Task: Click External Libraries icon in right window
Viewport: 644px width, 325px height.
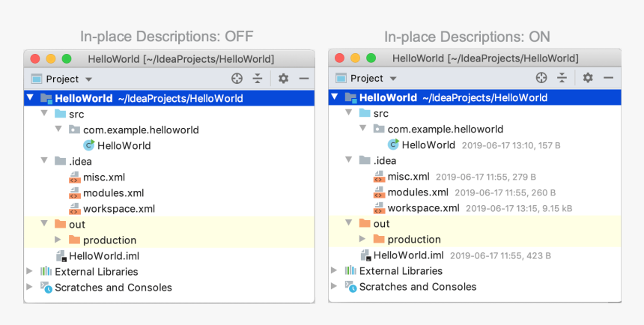Action: (x=350, y=270)
